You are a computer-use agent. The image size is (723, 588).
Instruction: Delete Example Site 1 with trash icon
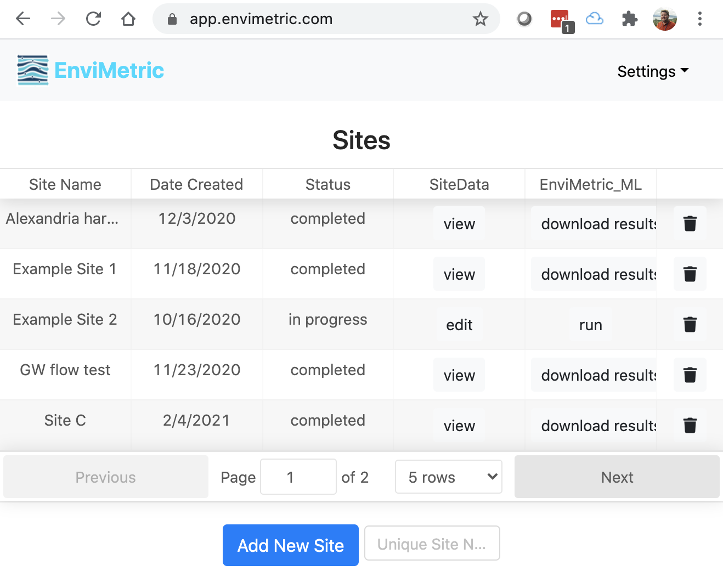[690, 274]
